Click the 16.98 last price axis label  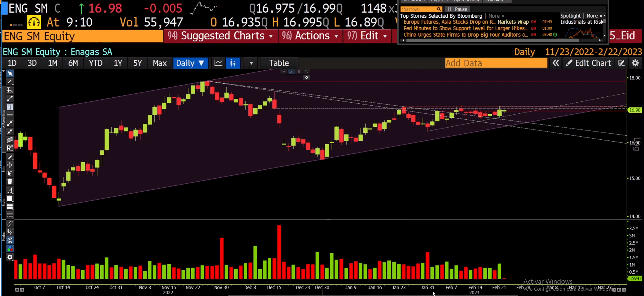(x=635, y=110)
